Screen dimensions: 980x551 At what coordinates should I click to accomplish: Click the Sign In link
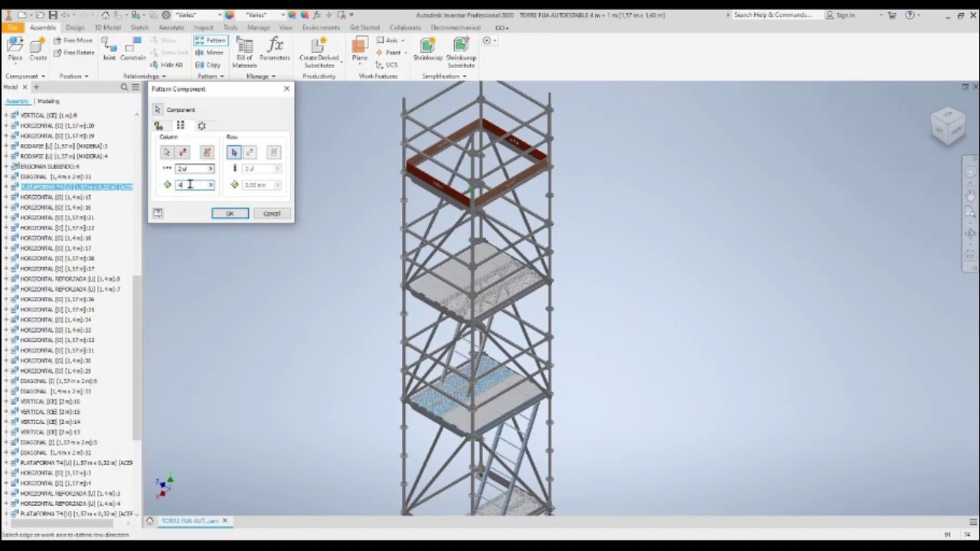[x=845, y=15]
